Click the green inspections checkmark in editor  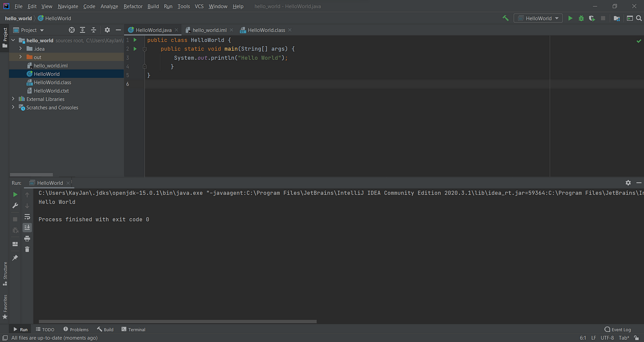pos(638,41)
